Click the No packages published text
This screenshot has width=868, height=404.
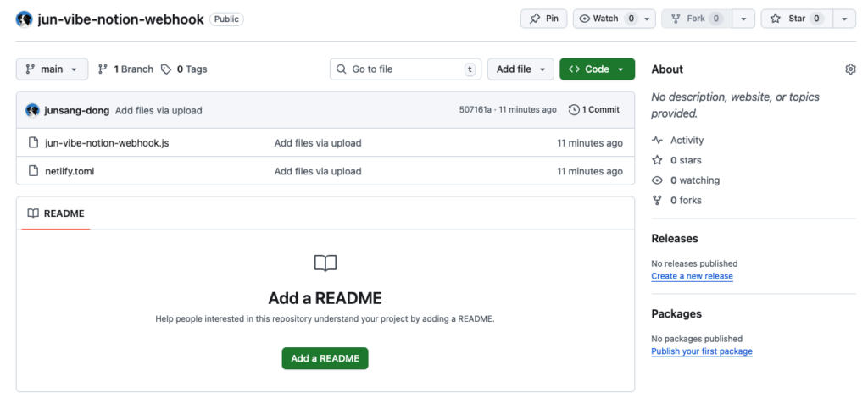[697, 339]
